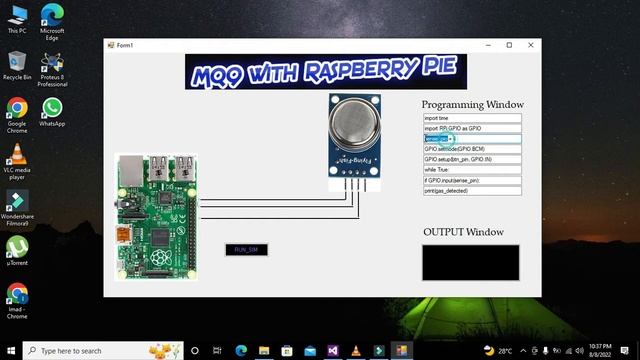Click the 'while True:' code field

472,169
